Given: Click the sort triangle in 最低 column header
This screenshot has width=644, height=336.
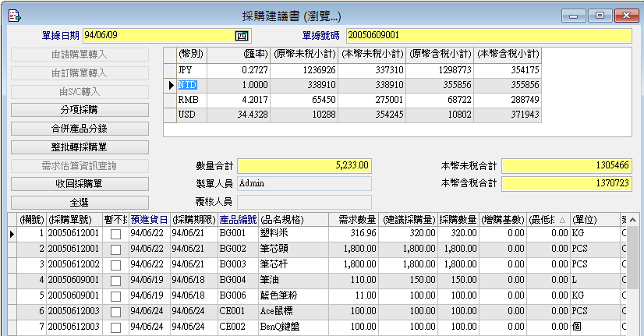Looking at the screenshot, I should point(562,220).
